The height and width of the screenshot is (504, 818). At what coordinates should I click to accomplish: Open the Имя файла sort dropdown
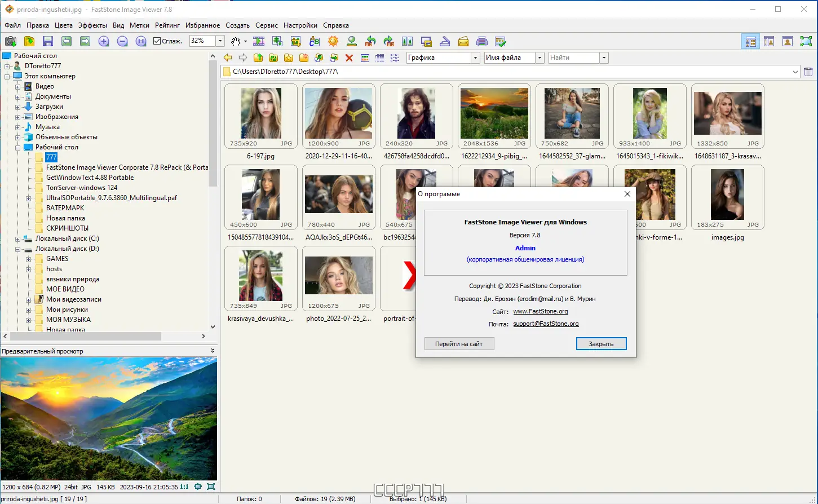pos(540,58)
